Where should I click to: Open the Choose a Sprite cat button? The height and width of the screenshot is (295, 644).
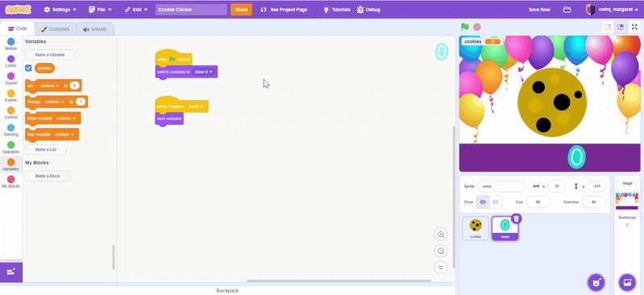pos(595,282)
